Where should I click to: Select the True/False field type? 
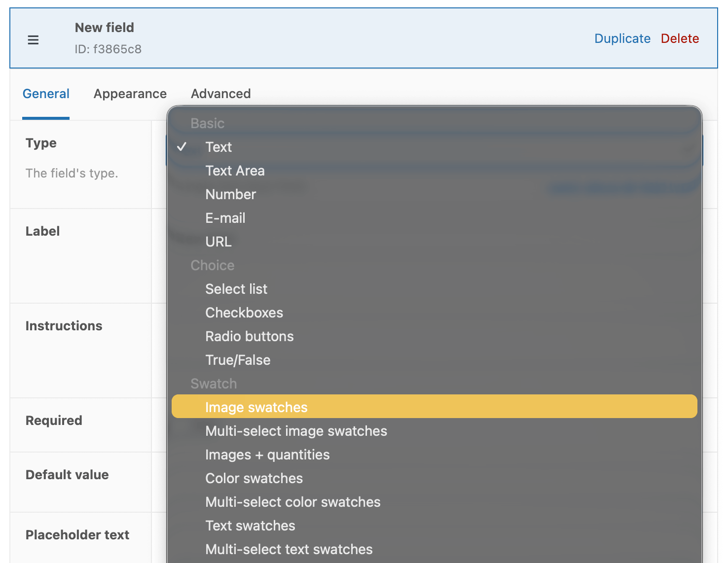tap(238, 360)
